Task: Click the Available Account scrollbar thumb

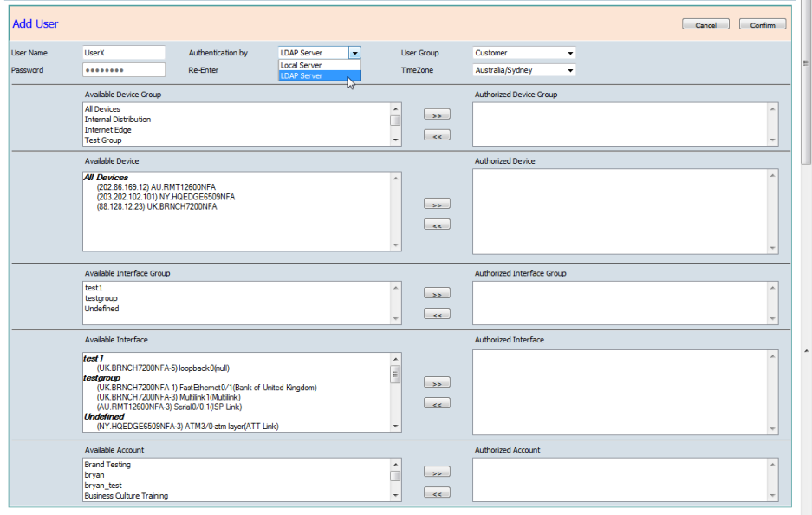Action: click(x=396, y=476)
